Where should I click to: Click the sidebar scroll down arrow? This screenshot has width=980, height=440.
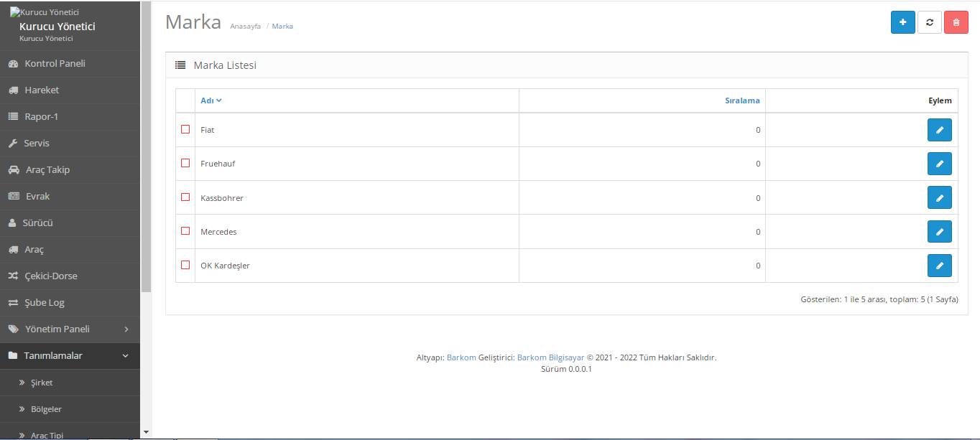[x=147, y=433]
